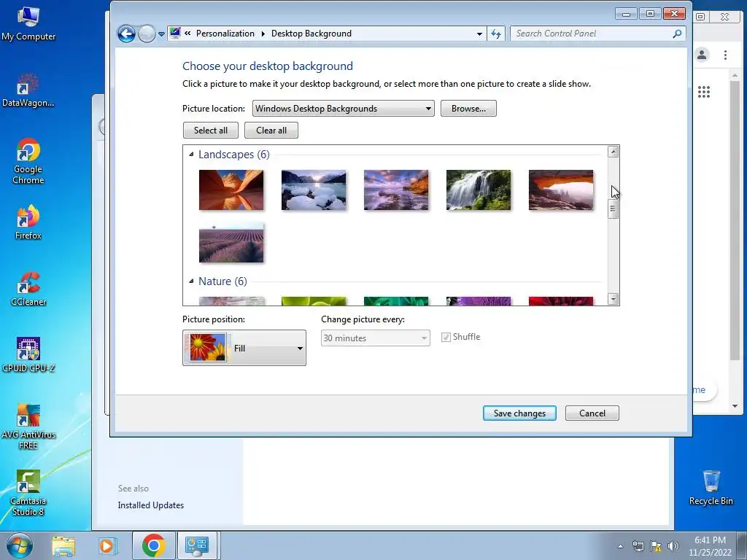Select the purple seashore landscape wallpaper
747x560 pixels.
(396, 190)
